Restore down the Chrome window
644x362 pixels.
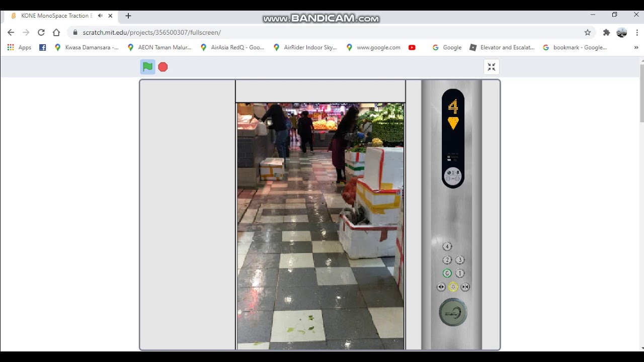click(614, 15)
